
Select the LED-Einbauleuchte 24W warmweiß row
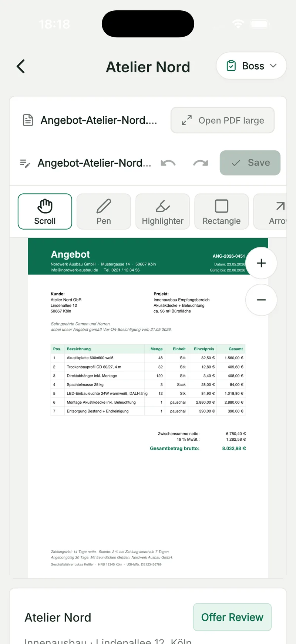point(148,393)
